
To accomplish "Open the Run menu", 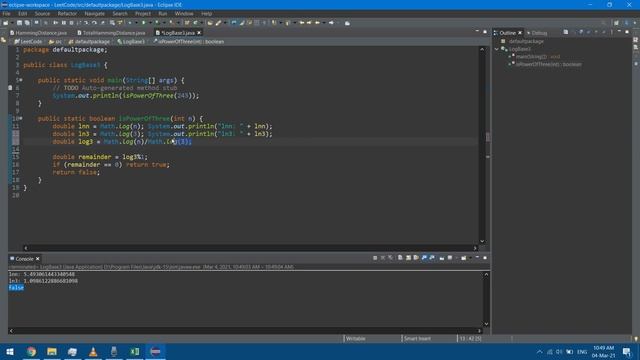I will click(162, 13).
